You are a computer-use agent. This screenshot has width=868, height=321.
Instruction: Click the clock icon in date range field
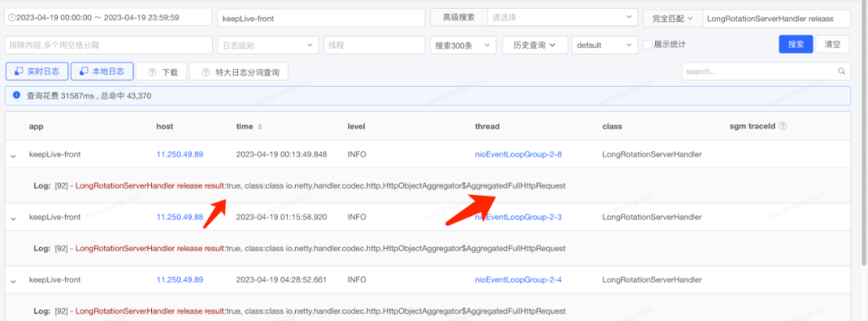(x=12, y=18)
